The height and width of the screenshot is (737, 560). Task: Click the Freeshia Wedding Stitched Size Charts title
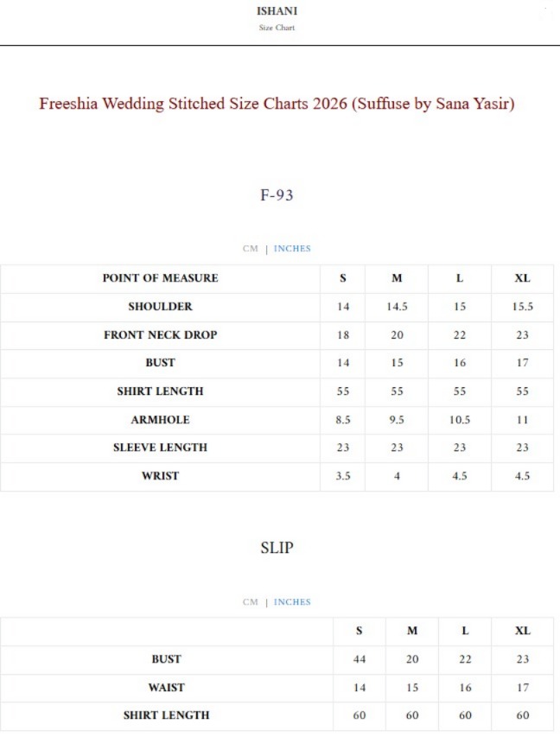tap(277, 104)
